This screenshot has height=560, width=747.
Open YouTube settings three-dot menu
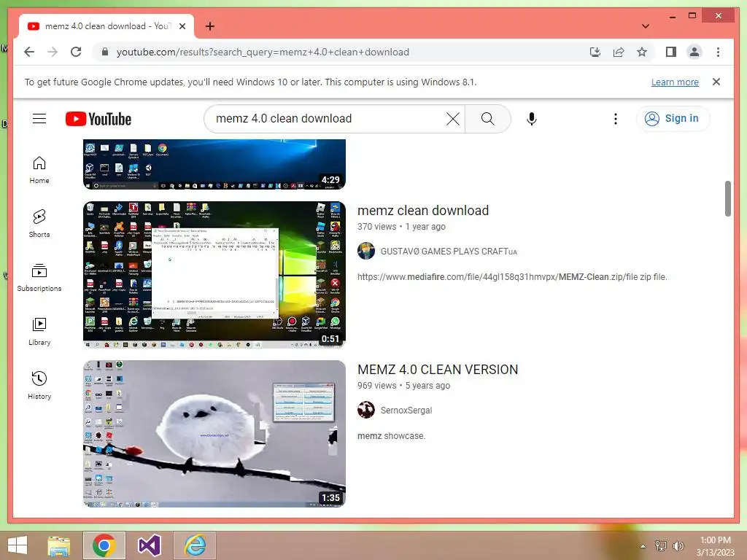coord(615,119)
